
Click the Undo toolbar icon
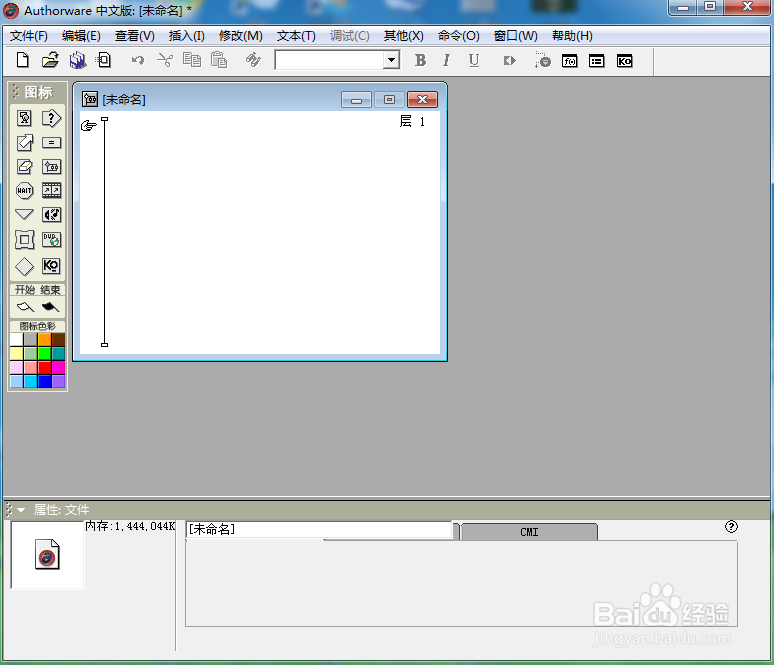pyautogui.click(x=138, y=60)
